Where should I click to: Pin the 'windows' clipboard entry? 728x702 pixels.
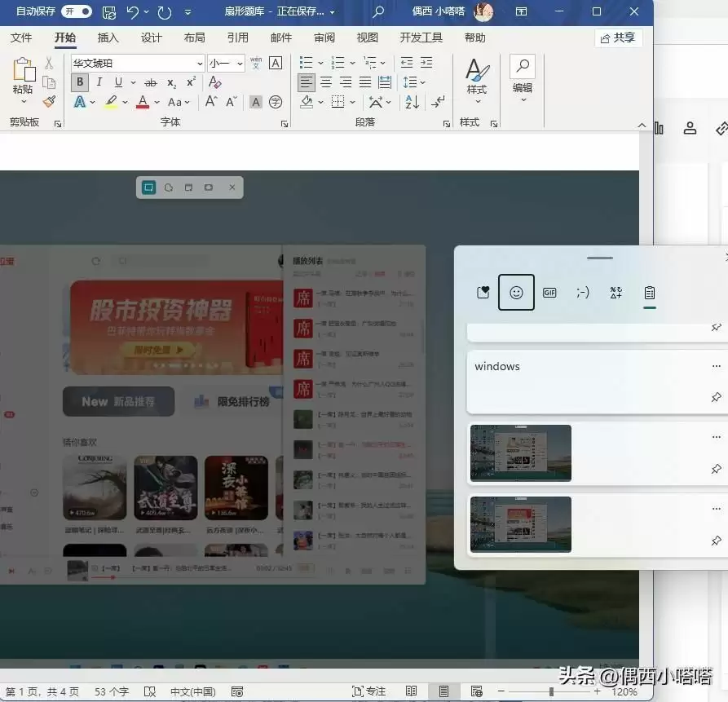[716, 398]
